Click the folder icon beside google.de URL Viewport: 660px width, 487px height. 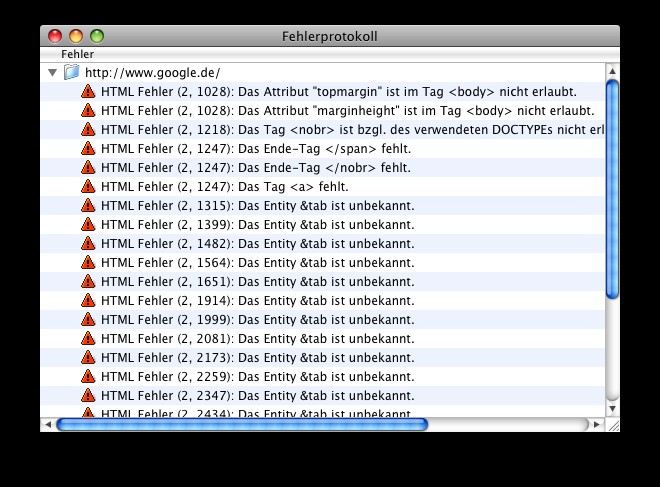(72, 73)
